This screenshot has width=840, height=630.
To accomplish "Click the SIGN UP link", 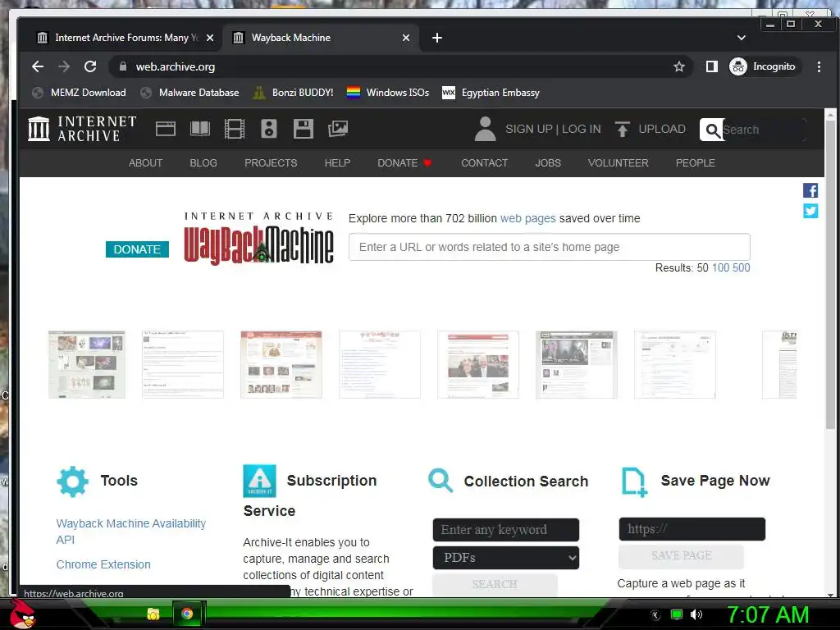I will [x=529, y=129].
